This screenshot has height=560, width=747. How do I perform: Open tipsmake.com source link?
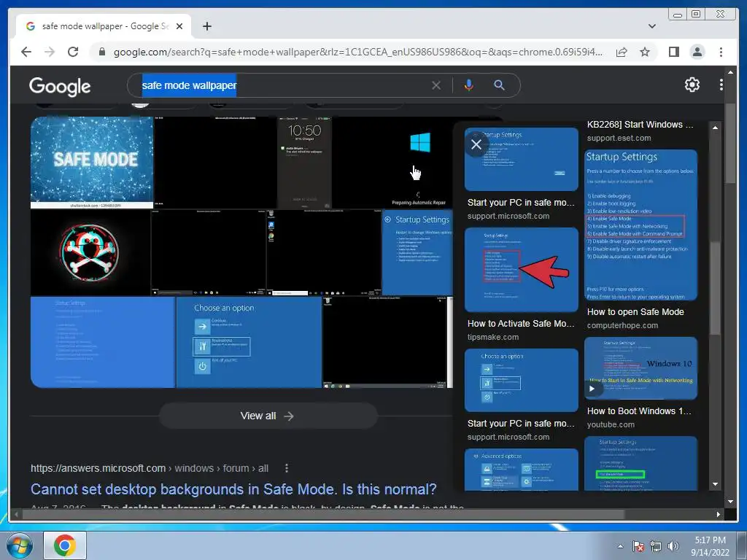[x=493, y=337]
